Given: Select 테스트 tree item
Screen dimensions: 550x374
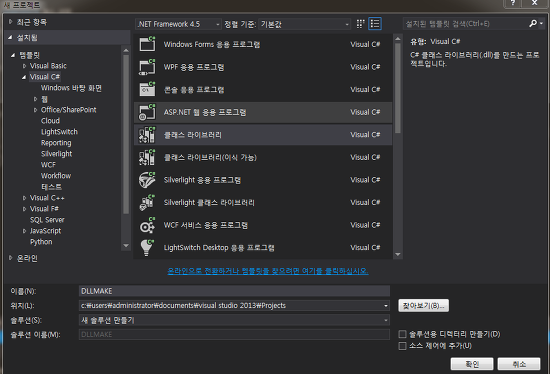Looking at the screenshot, I should pos(51,187).
